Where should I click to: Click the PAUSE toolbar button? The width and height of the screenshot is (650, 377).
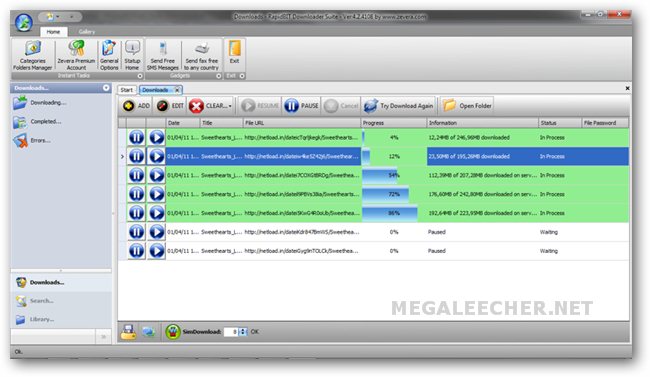pos(301,106)
